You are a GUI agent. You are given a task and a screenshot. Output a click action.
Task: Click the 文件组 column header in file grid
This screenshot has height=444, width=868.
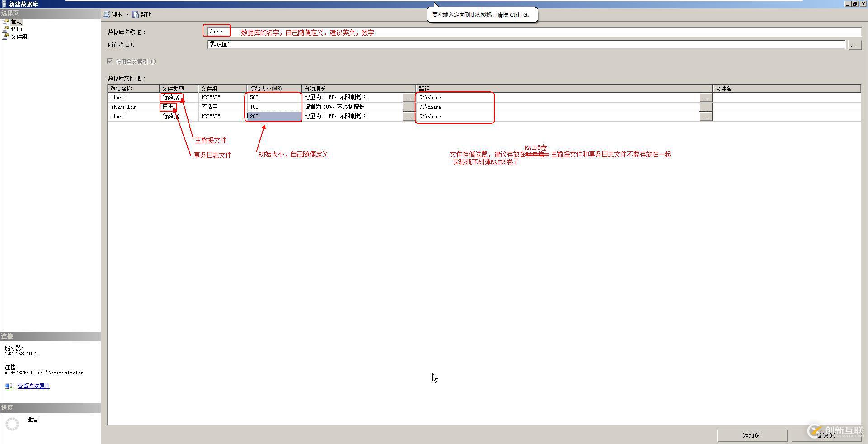click(x=222, y=89)
